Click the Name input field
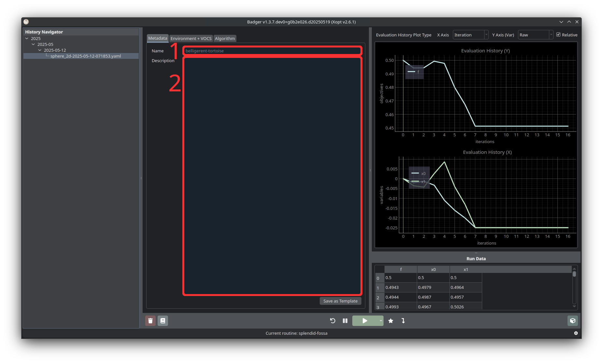This screenshot has width=603, height=364. pyautogui.click(x=272, y=51)
